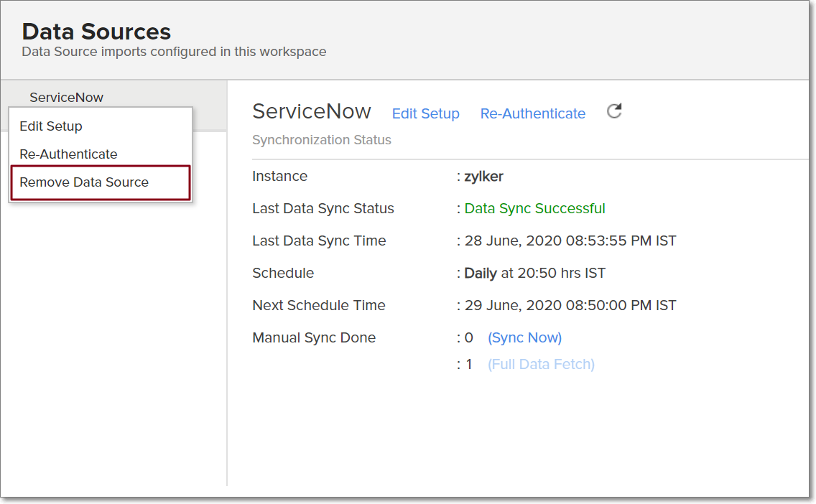Click the Next Schedule Time date value

pos(570,306)
